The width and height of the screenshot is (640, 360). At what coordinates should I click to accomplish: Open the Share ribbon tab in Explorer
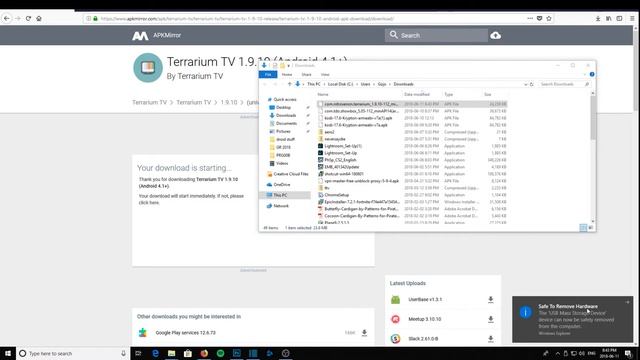[x=306, y=75]
